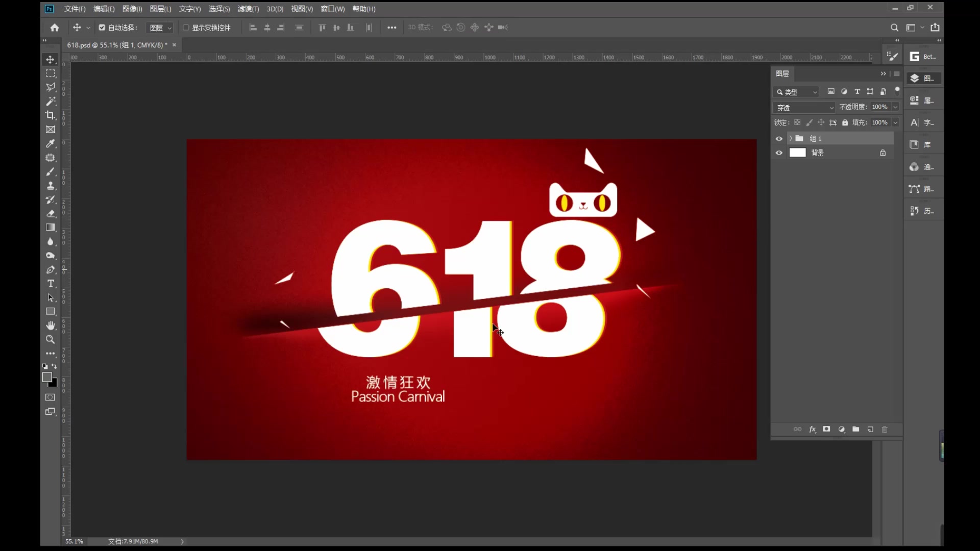The image size is (980, 551).
Task: Open the search magnifier in top right
Action: (x=894, y=28)
